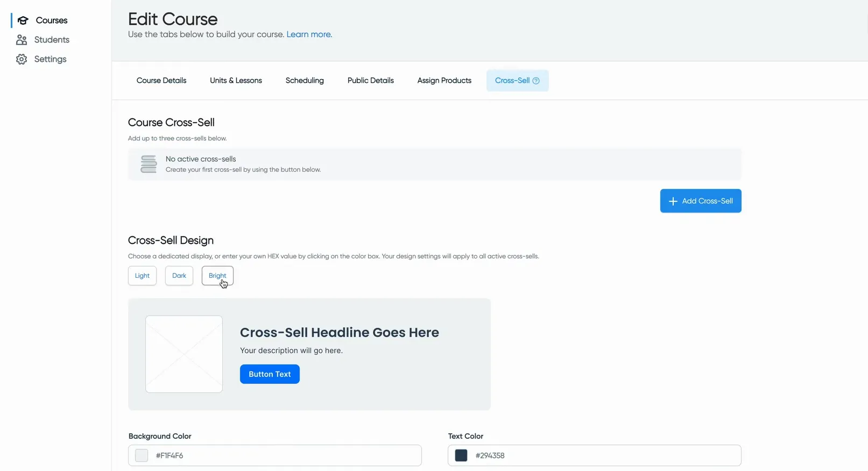Apply the Bright design preset

pyautogui.click(x=217, y=276)
